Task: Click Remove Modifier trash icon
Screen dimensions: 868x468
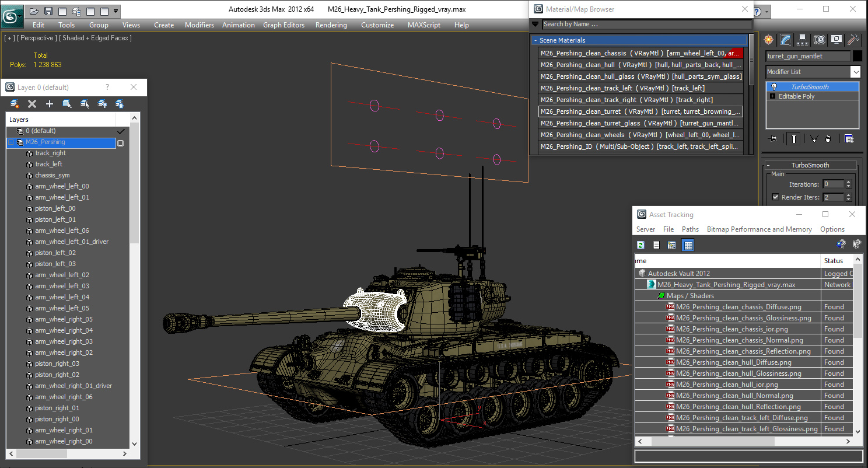Action: pyautogui.click(x=828, y=139)
